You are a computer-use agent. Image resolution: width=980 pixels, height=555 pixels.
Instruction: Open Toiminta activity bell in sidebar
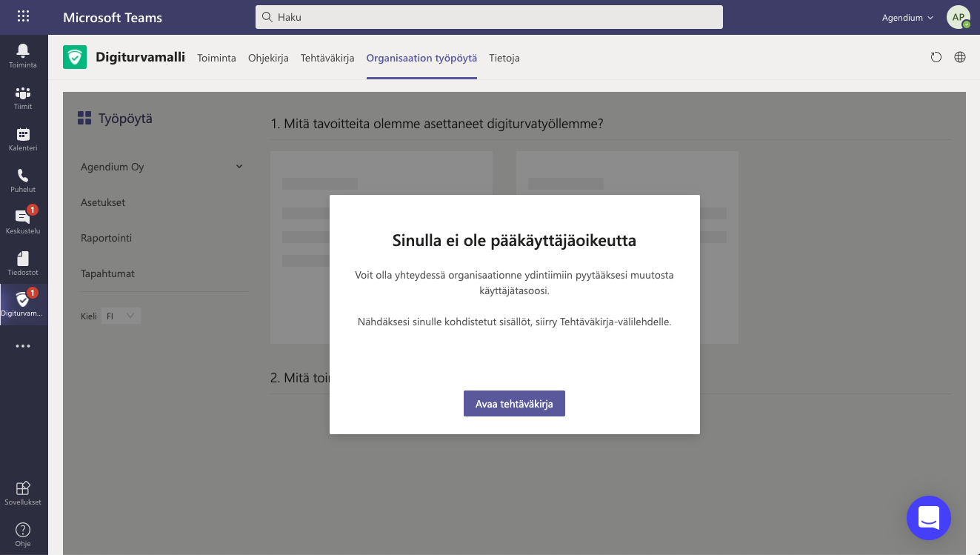pos(24,56)
